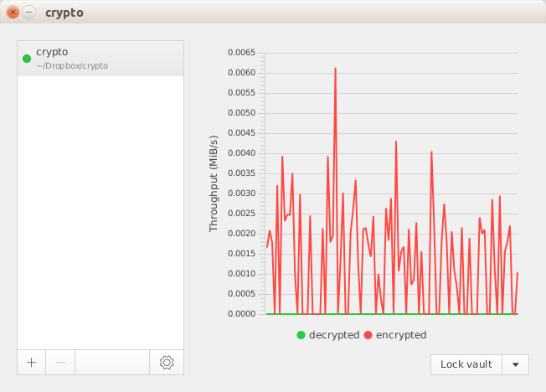Click the highest peak of the encrypted line

tap(335, 69)
